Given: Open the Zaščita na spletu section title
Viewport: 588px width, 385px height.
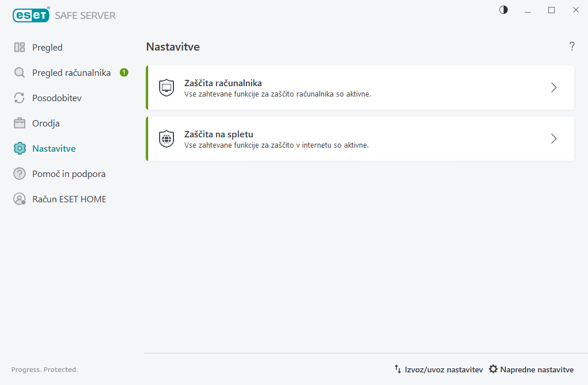Looking at the screenshot, I should [x=219, y=134].
